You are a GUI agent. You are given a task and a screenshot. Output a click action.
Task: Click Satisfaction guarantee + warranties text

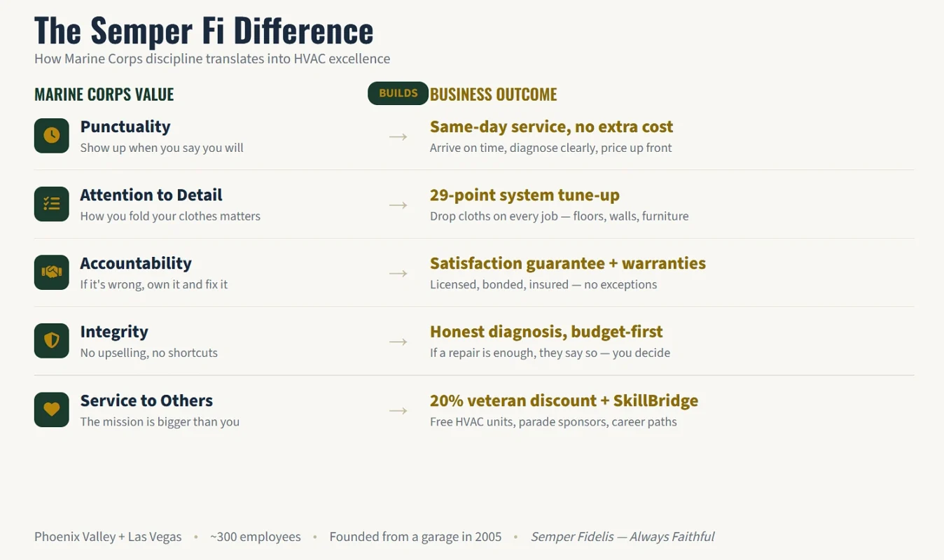[x=568, y=263]
